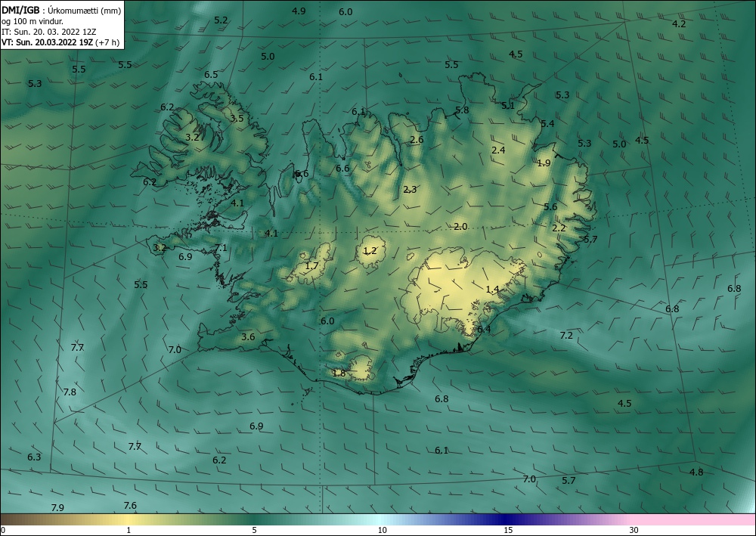Click the 2.3 value on the map
The image size is (756, 536).
(410, 190)
